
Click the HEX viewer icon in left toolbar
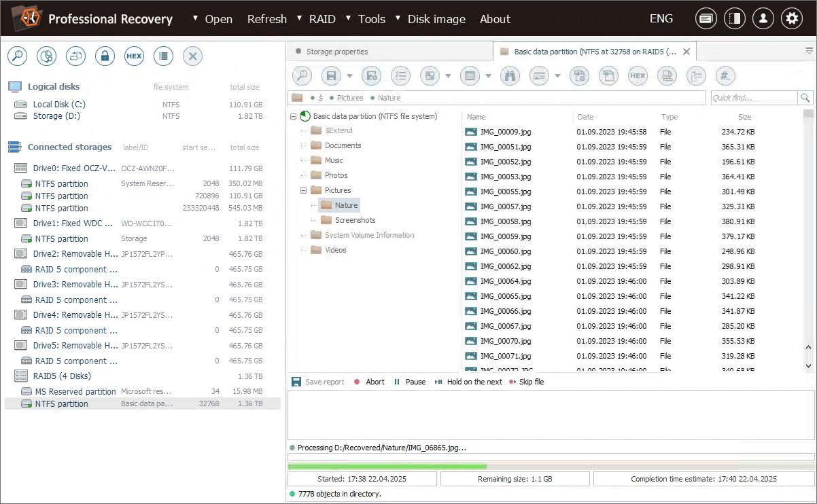[x=134, y=56]
